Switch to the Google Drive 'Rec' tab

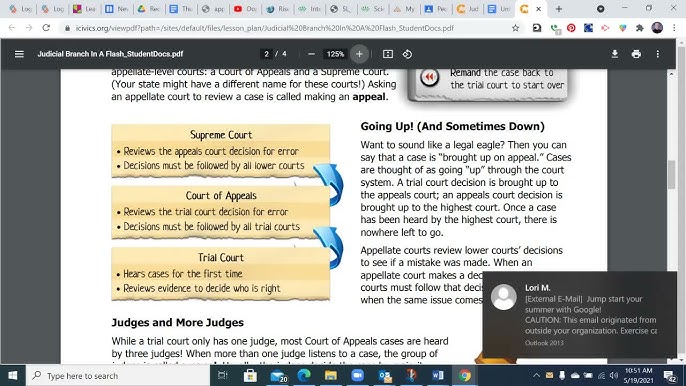pos(148,9)
